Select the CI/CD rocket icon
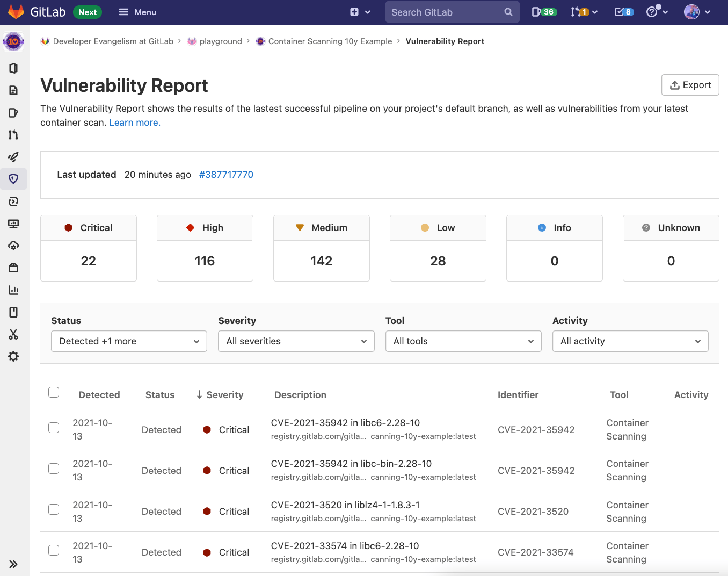 [x=13, y=157]
